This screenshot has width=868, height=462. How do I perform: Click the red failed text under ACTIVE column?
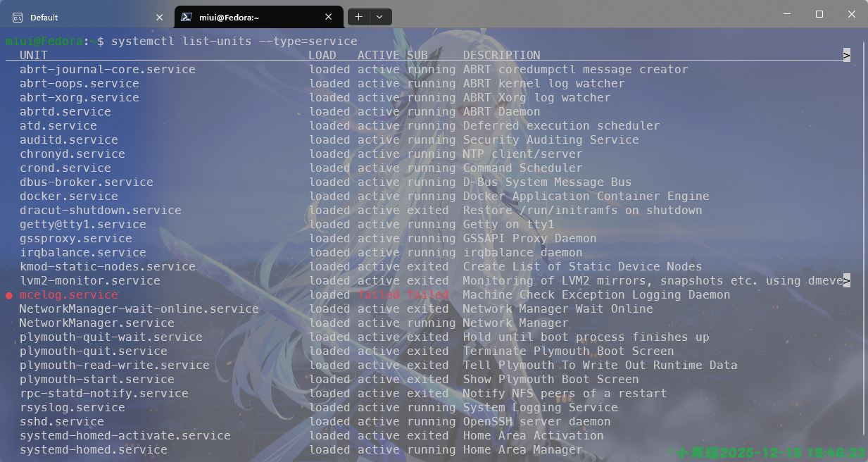tap(378, 294)
